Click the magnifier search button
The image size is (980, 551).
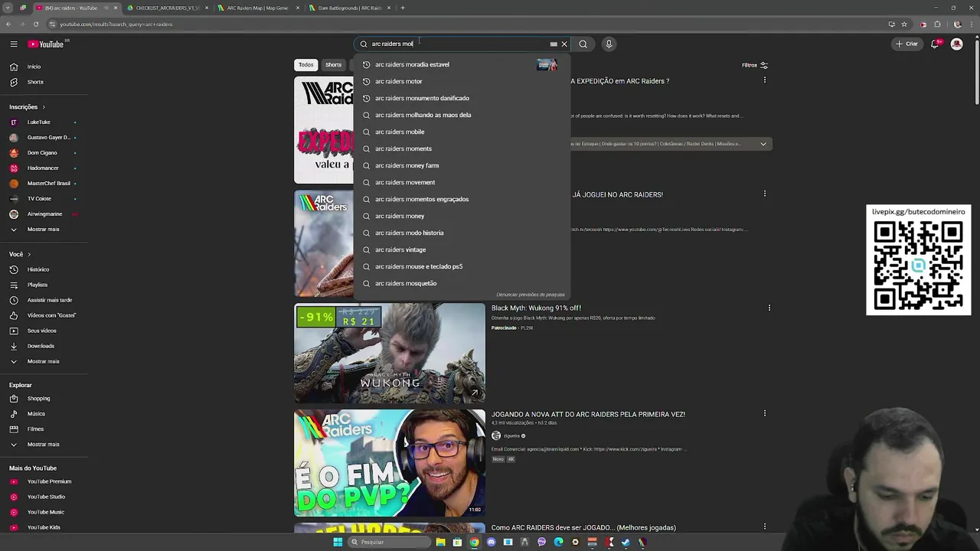pos(583,44)
